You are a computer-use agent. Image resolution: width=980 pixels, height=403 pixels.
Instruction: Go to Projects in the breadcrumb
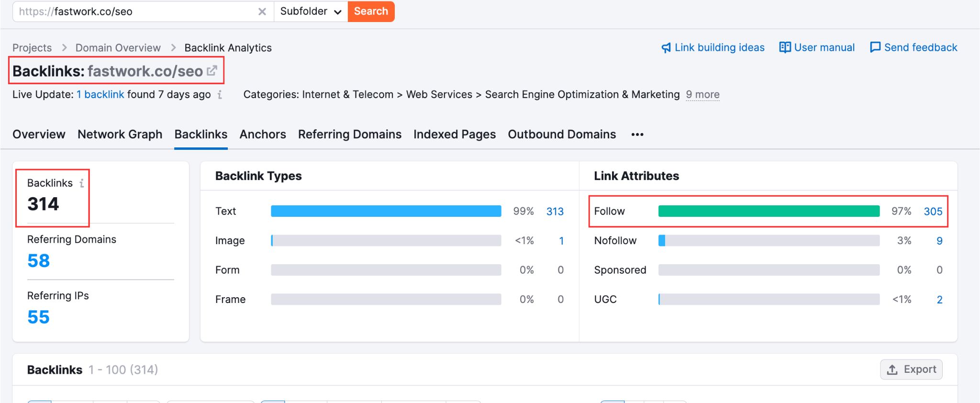tap(32, 48)
